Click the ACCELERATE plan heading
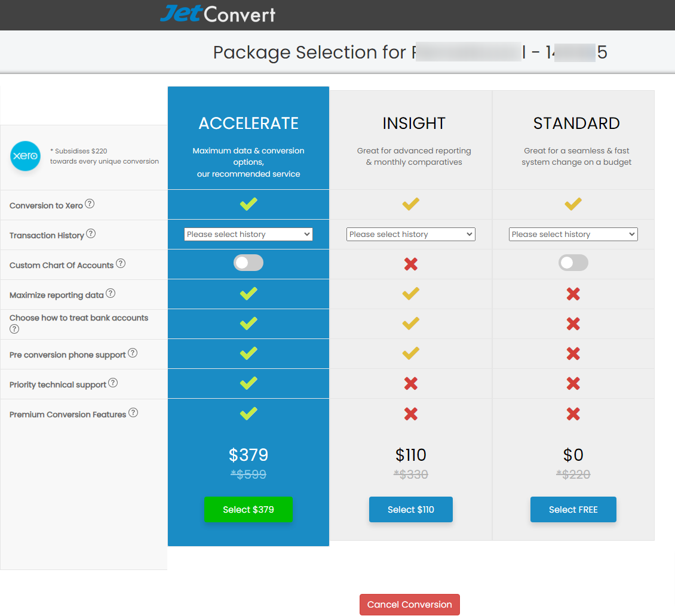Viewport: 675px width, 616px height. coord(248,124)
